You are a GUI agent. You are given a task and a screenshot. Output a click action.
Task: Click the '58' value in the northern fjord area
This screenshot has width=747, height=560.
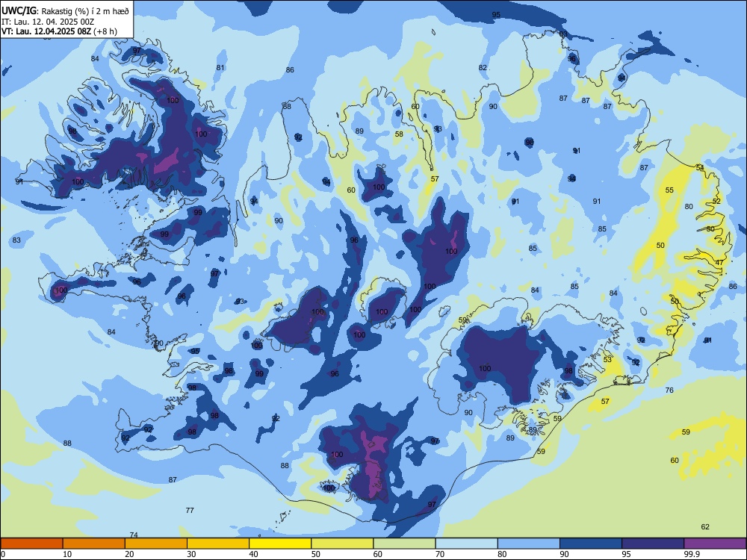(x=399, y=134)
